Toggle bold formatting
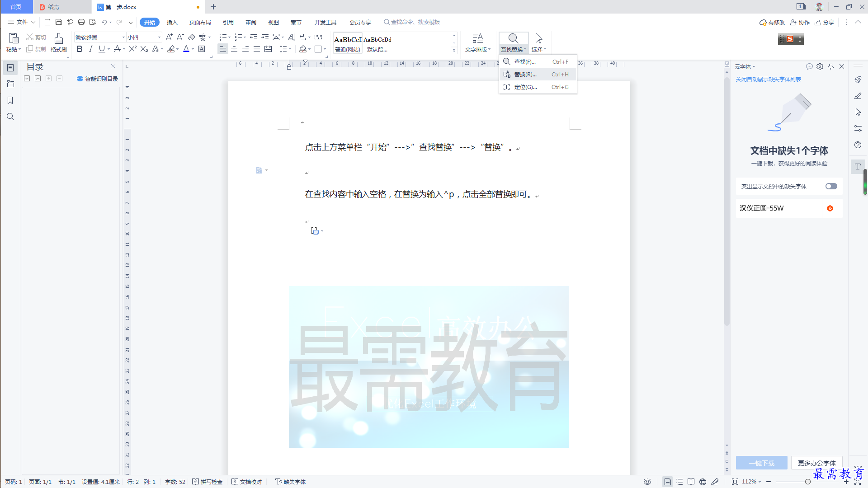Screen dimensions: 868x488 [80, 49]
